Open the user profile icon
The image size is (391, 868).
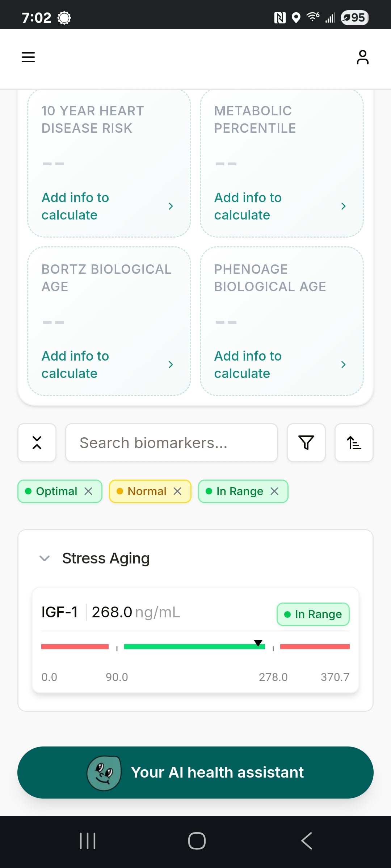point(362,57)
